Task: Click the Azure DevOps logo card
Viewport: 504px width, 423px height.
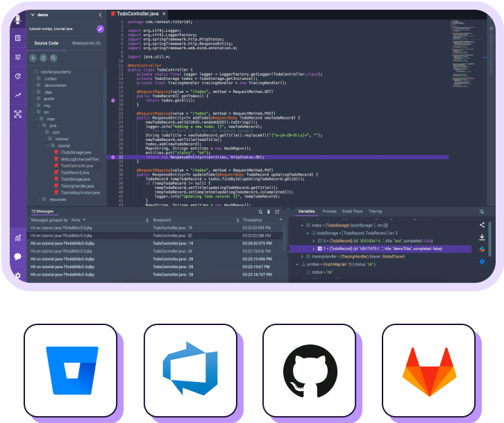Action: 190,371
